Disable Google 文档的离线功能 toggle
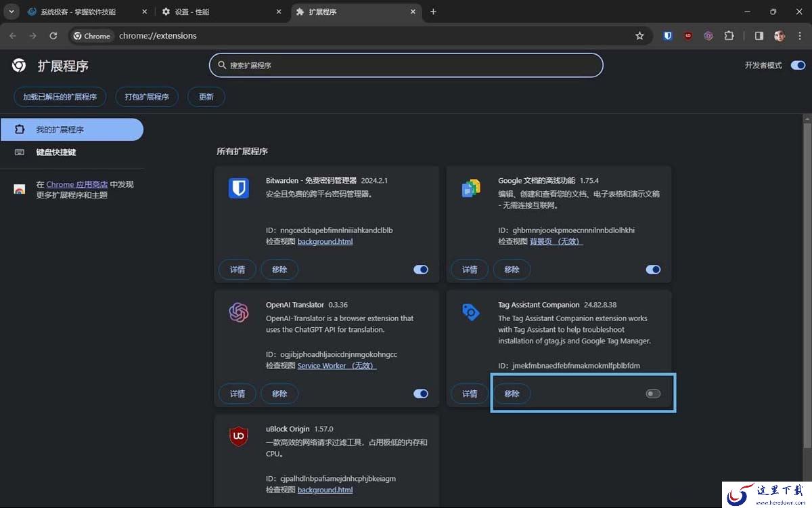Viewport: 812px width, 508px height. 653,270
